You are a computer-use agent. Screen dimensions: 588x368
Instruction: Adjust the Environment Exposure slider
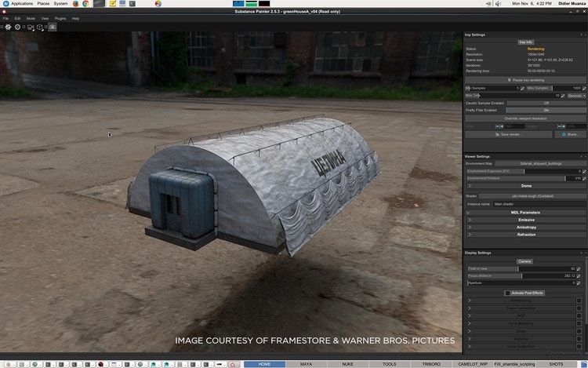point(523,171)
